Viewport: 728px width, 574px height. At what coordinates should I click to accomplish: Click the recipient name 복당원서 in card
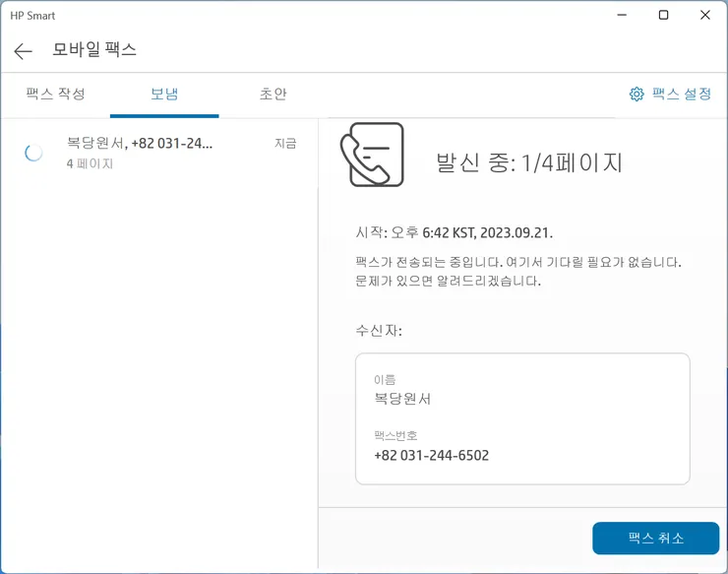[402, 399]
